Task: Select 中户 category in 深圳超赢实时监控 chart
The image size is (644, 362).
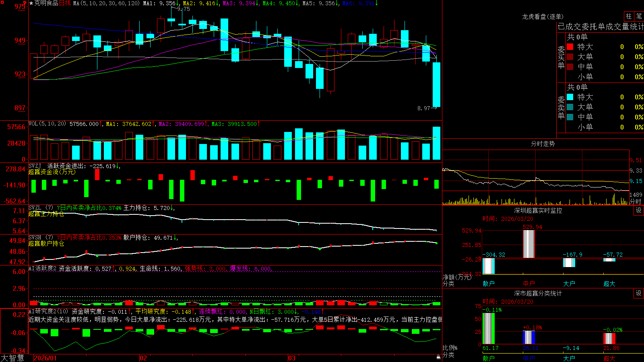Action: [529, 284]
